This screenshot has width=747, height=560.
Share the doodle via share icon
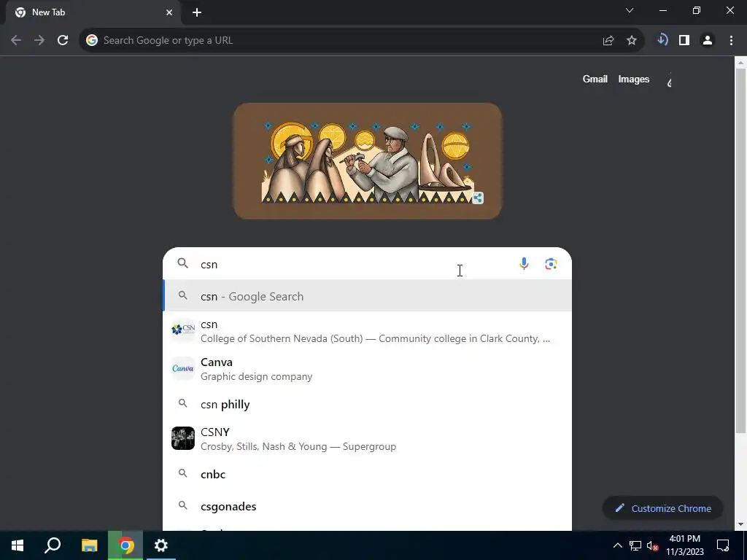point(477,198)
